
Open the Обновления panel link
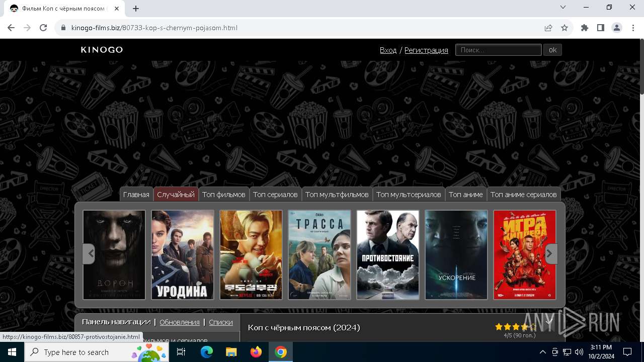(180, 322)
